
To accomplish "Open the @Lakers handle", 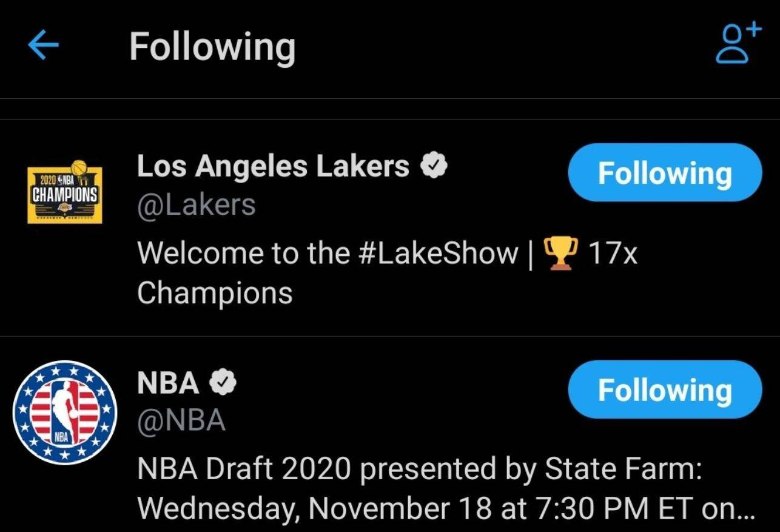I will (197, 205).
